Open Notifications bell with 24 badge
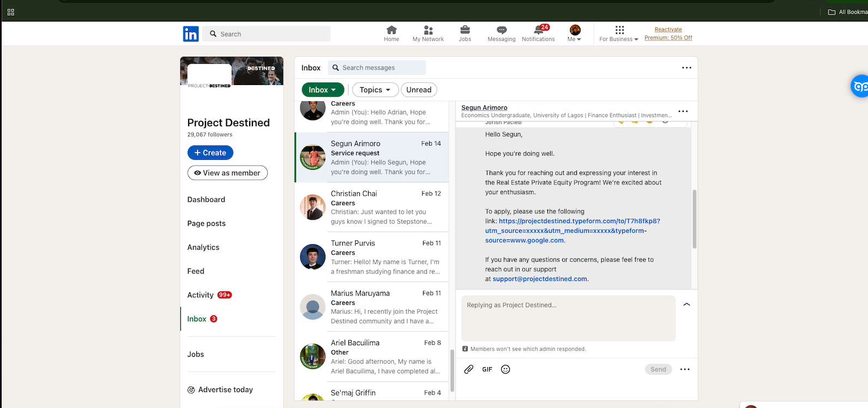This screenshot has width=868, height=408. tap(538, 33)
